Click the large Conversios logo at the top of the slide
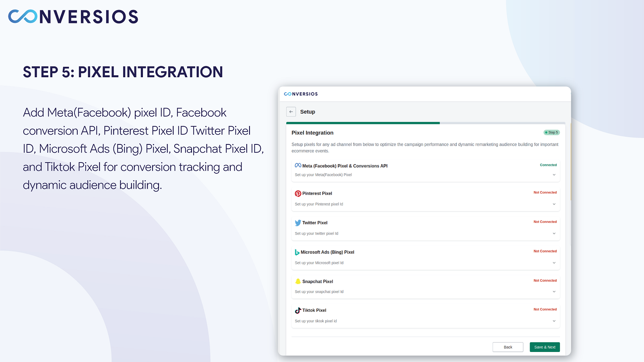The height and width of the screenshot is (362, 644). point(73,16)
